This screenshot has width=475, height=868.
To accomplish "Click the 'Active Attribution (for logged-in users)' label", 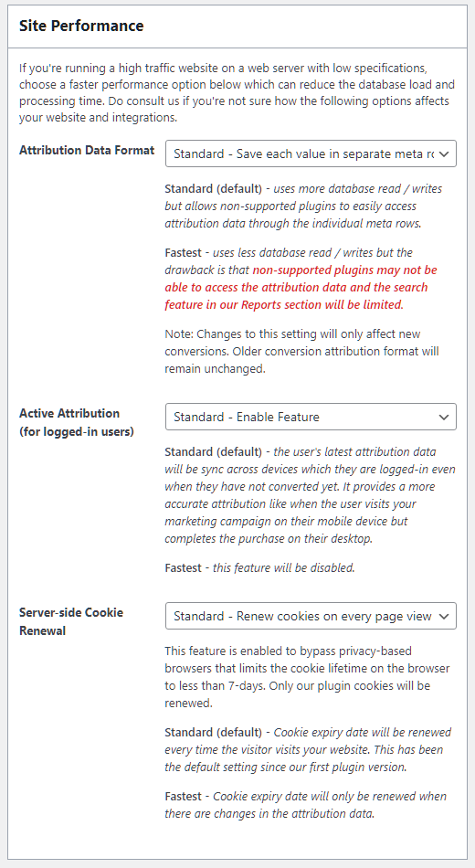I will (x=77, y=422).
